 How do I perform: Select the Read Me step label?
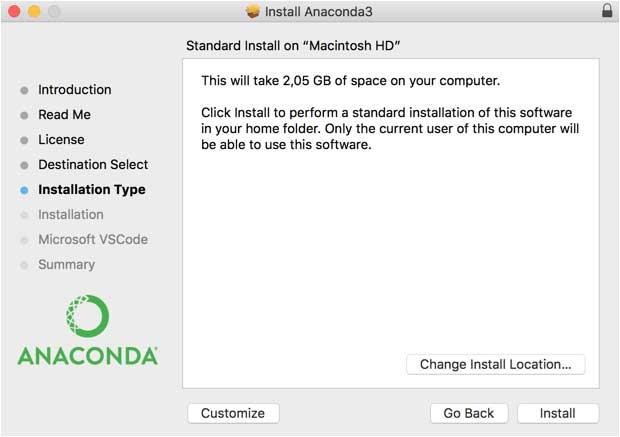coord(64,115)
